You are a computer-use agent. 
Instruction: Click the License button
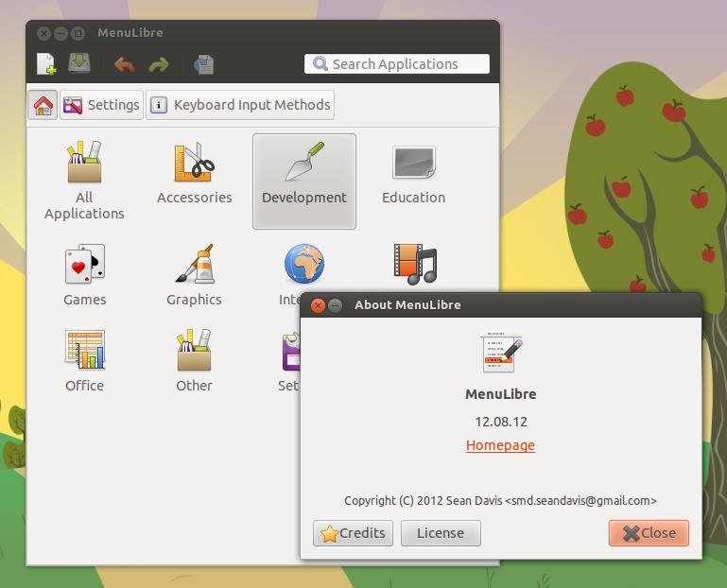[441, 533]
